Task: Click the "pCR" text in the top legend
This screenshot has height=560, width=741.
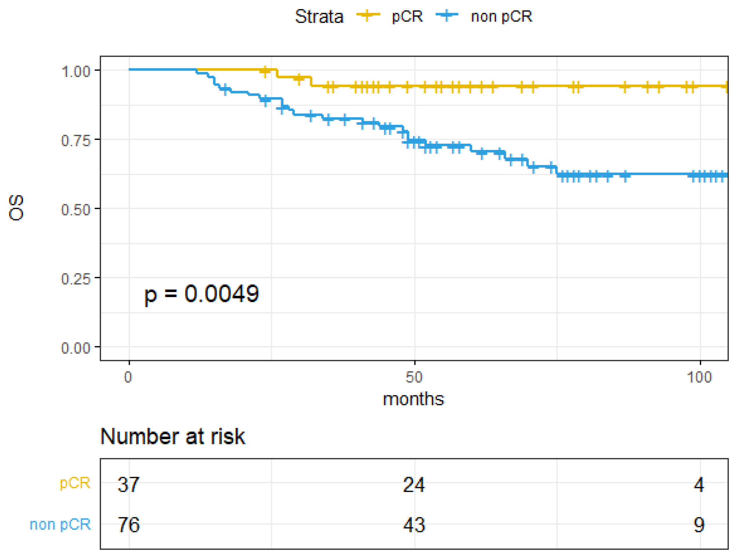Action: coord(407,16)
